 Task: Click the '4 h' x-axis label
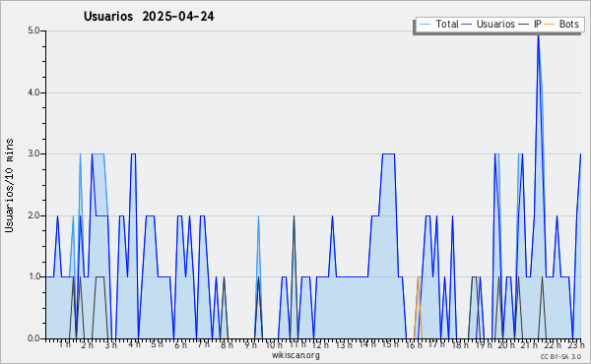click(134, 344)
